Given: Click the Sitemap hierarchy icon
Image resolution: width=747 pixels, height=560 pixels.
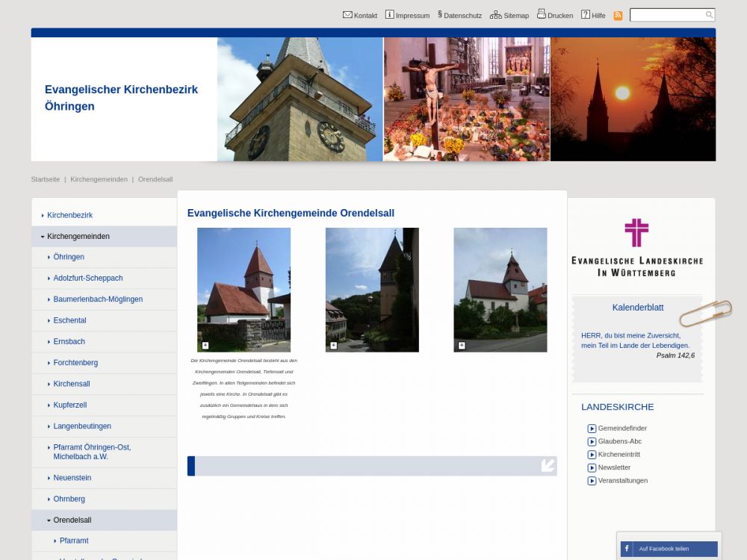Looking at the screenshot, I should pyautogui.click(x=496, y=15).
